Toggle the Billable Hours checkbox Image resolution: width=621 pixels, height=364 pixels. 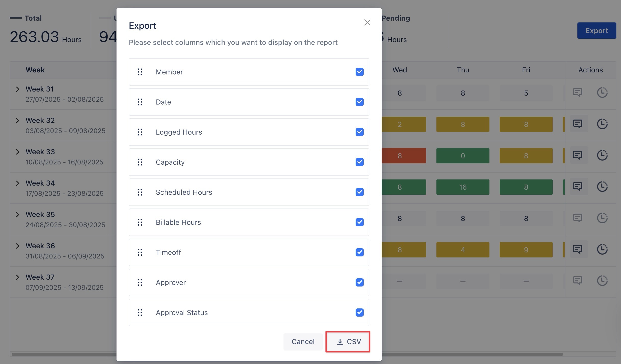pos(359,222)
